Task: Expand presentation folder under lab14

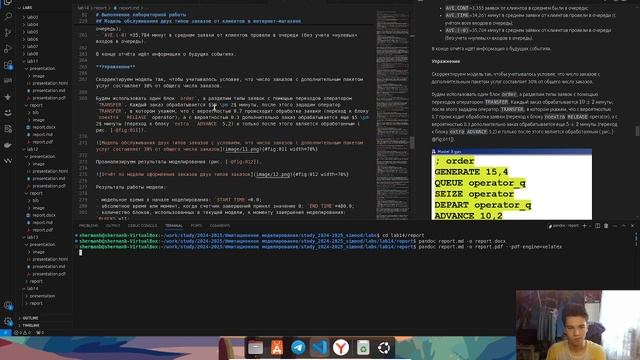Action: [x=42, y=296]
